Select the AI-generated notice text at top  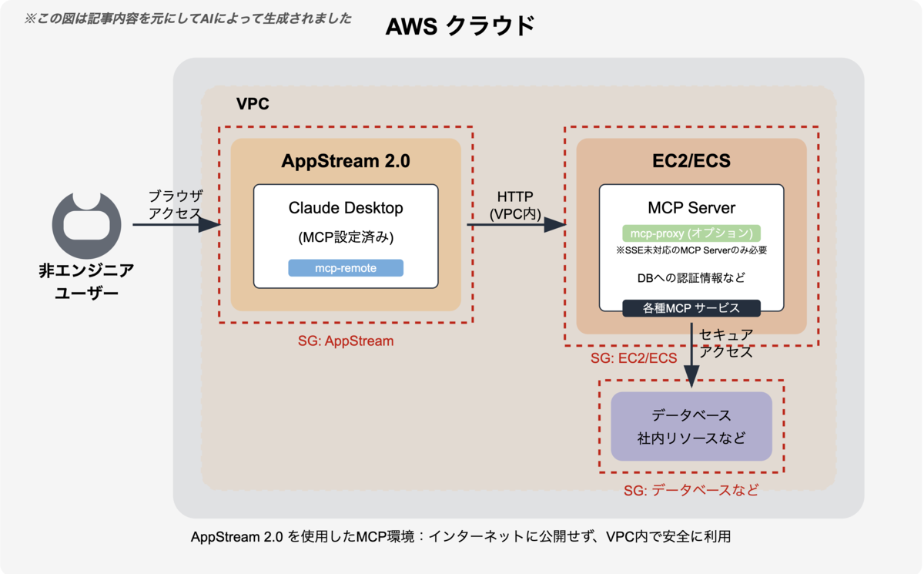tap(188, 18)
